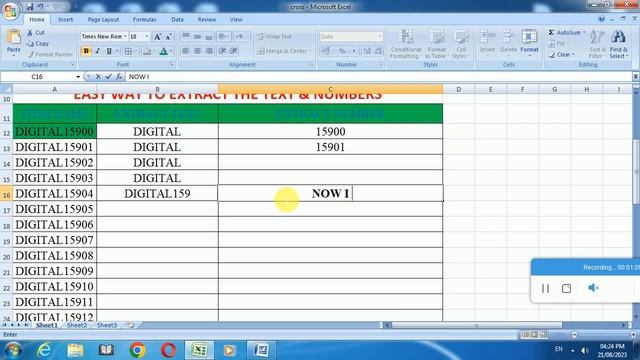The image size is (640, 360).
Task: Click the Insert Function fx button
Action: coord(118,76)
